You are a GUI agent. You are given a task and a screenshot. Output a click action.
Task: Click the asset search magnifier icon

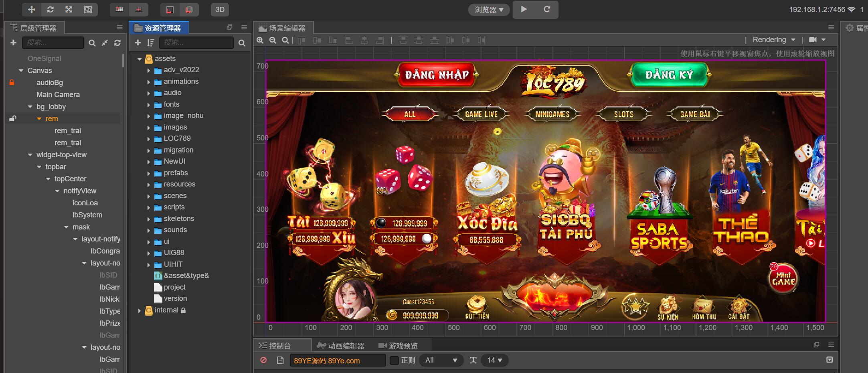tap(242, 43)
